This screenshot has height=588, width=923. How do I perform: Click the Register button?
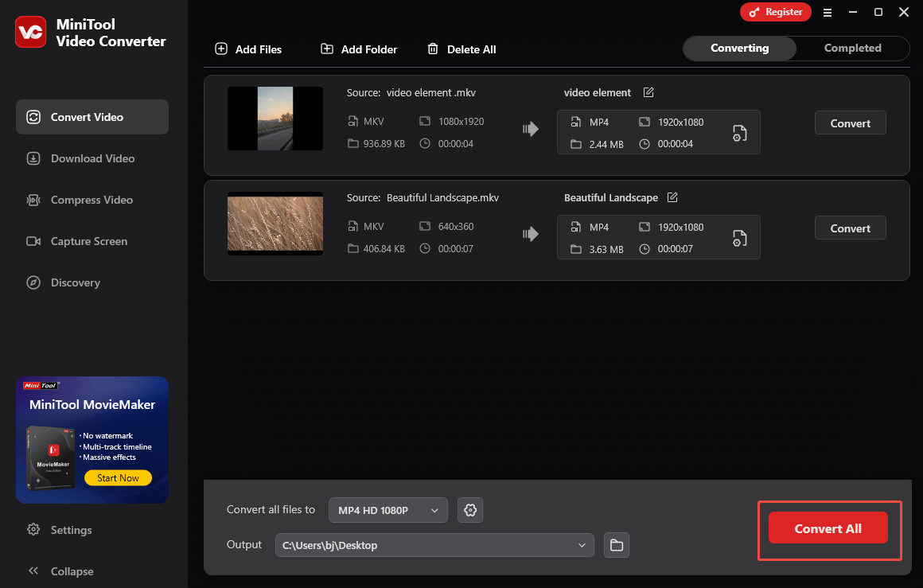coord(775,12)
